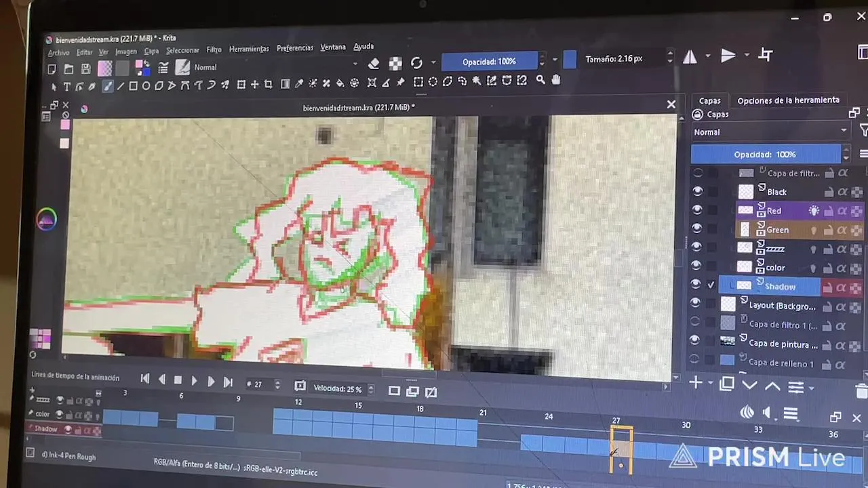Select the zoom magnifier tool
The image size is (868, 488).
click(x=540, y=80)
